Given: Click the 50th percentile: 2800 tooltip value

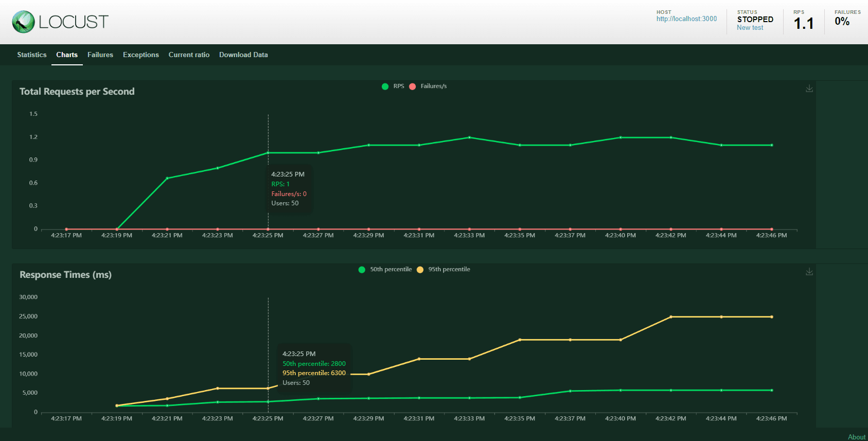Looking at the screenshot, I should coord(314,364).
